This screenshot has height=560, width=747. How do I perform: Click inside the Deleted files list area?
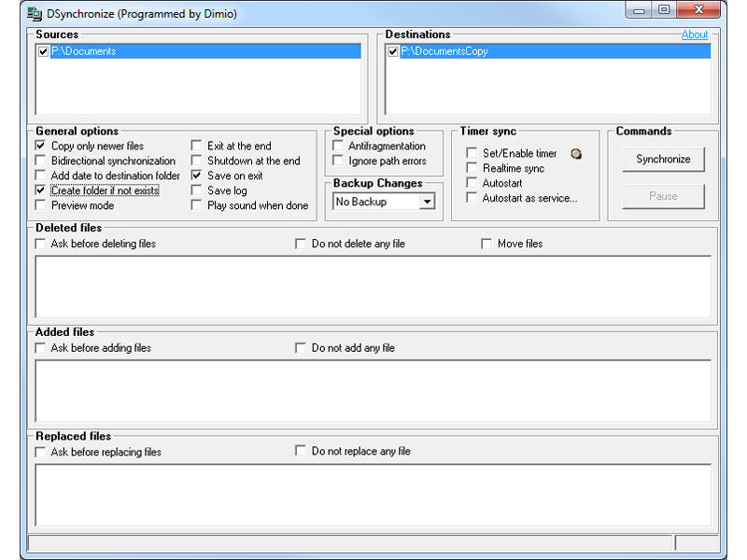click(x=373, y=287)
